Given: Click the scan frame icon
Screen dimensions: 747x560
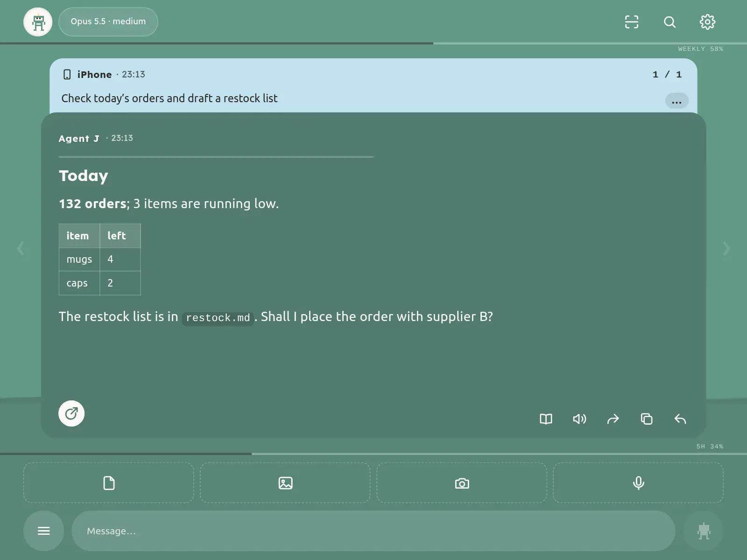Looking at the screenshot, I should 632,22.
